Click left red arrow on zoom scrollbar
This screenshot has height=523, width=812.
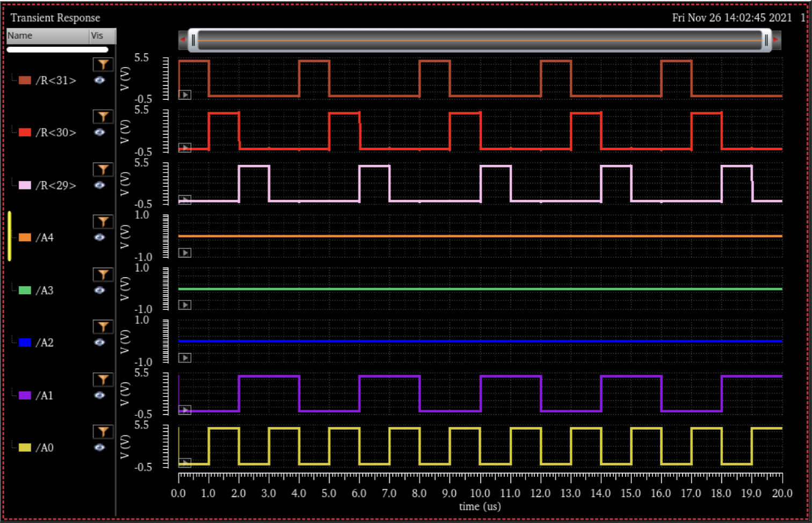tap(183, 40)
